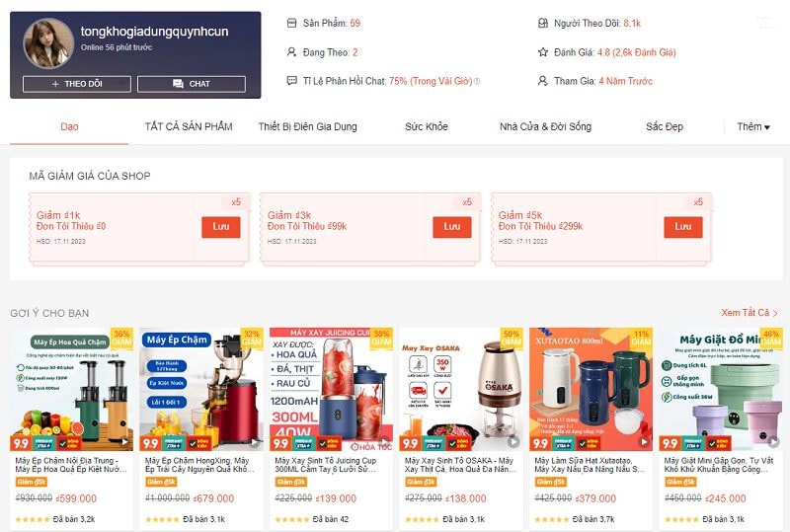Open the CHAT button with the shop
The width and height of the screenshot is (790, 532).
click(192, 84)
